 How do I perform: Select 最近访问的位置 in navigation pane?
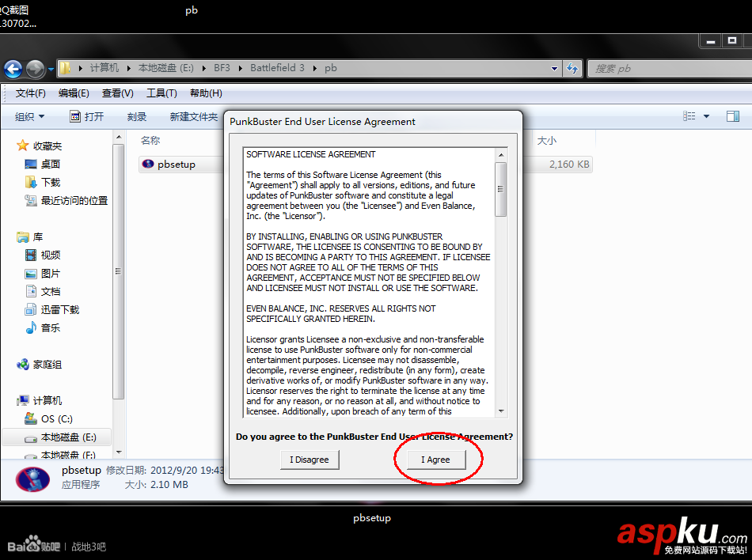[74, 201]
